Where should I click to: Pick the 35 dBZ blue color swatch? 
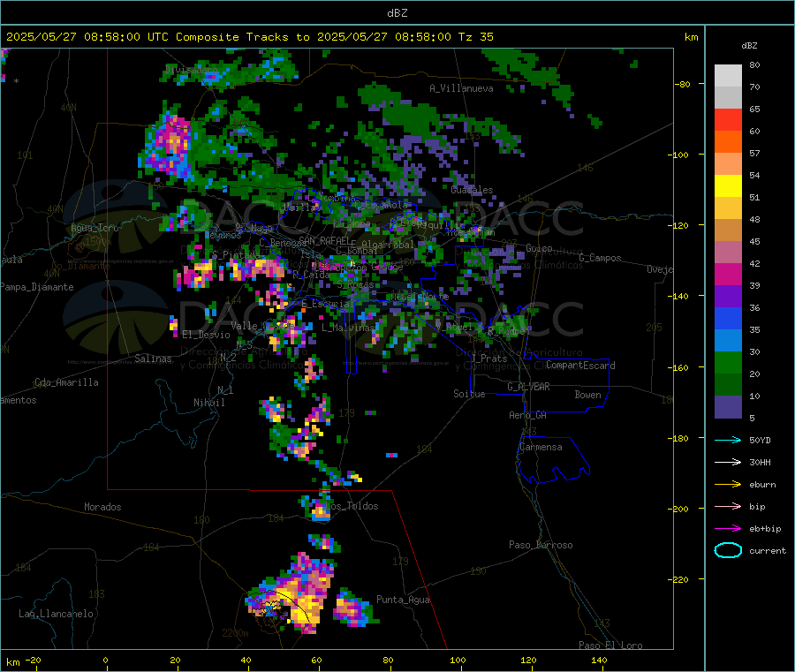(728, 341)
